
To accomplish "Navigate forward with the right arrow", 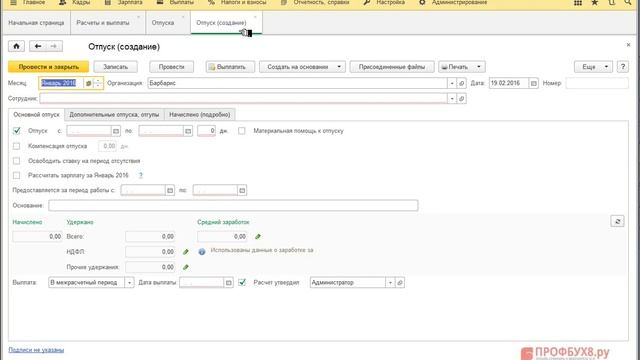I will click(x=54, y=46).
